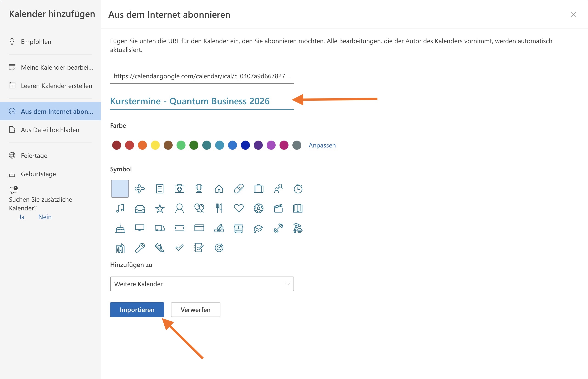Pick the bicycle rider symbol
The height and width of the screenshot is (379, 588).
(x=219, y=228)
